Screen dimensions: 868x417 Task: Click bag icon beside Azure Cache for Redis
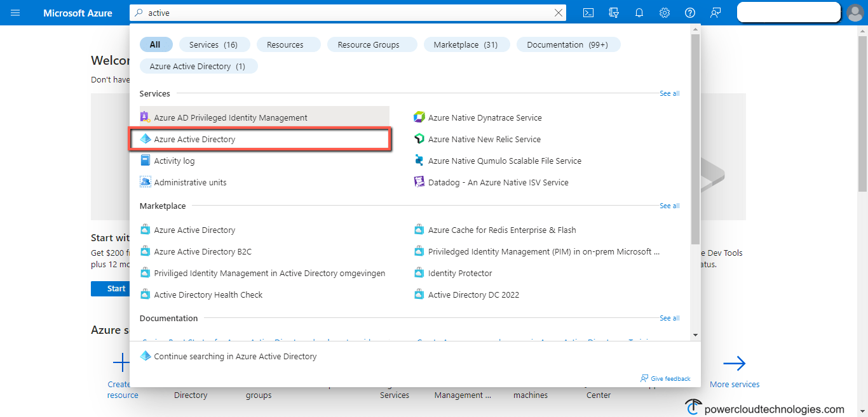[419, 230]
